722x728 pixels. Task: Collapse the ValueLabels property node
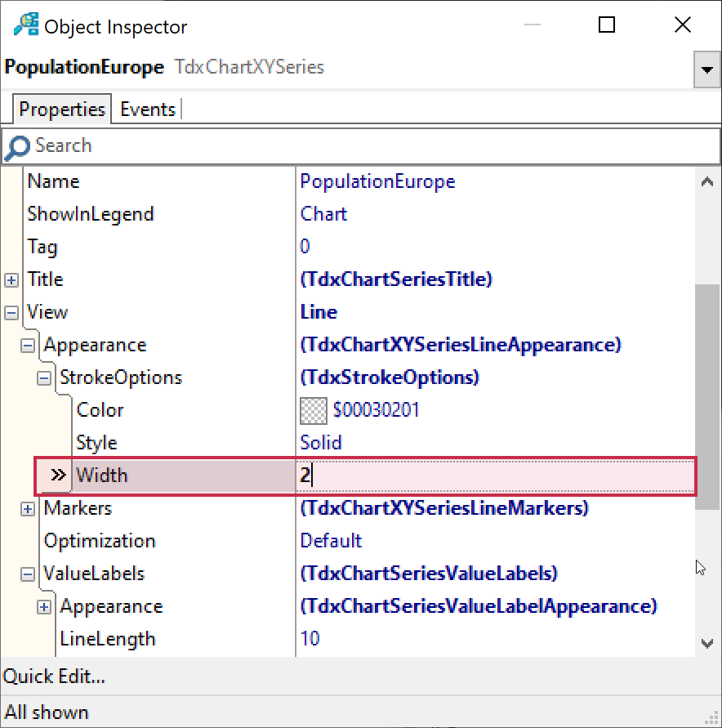point(28,574)
